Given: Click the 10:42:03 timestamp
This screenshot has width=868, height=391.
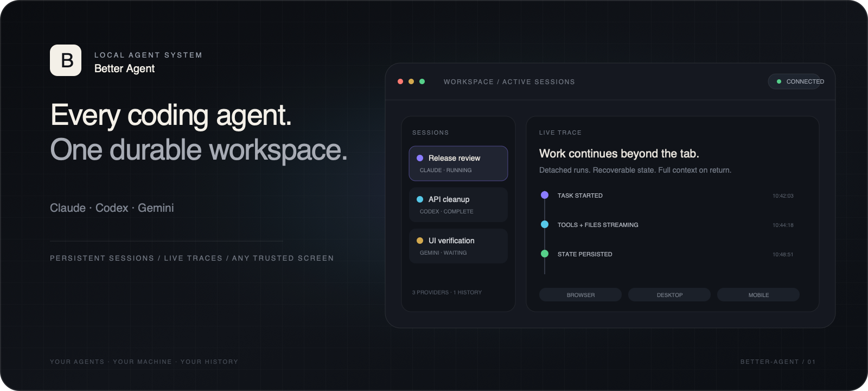Looking at the screenshot, I should (783, 195).
